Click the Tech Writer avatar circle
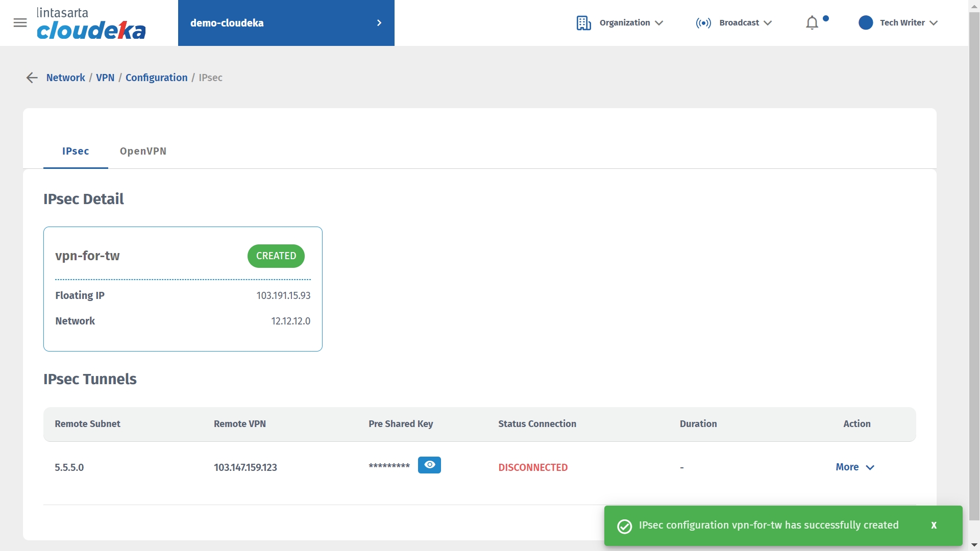This screenshot has width=980, height=551. [866, 23]
